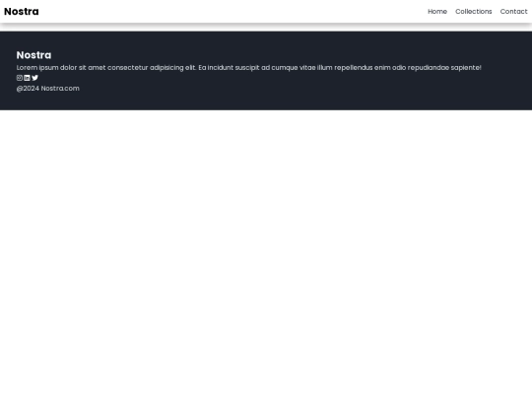
Task: Click the @2024 Nostra.com copyright text
Action: [48, 89]
